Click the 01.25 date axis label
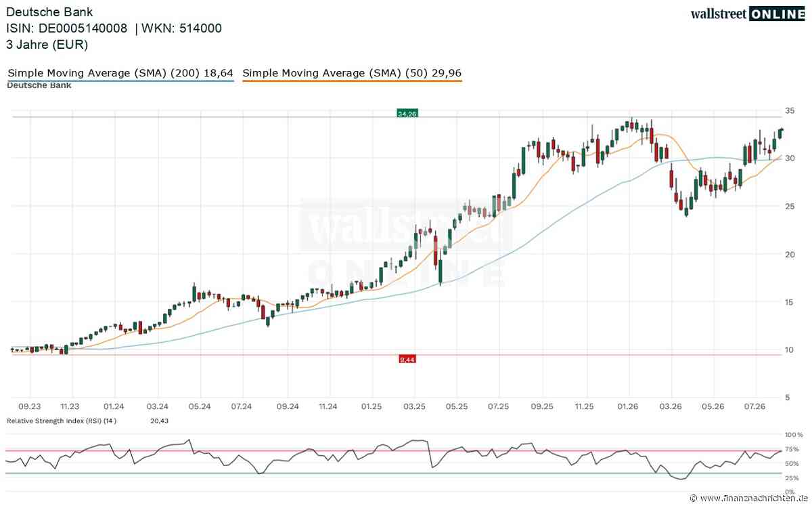Image resolution: width=812 pixels, height=508 pixels. coord(371,406)
